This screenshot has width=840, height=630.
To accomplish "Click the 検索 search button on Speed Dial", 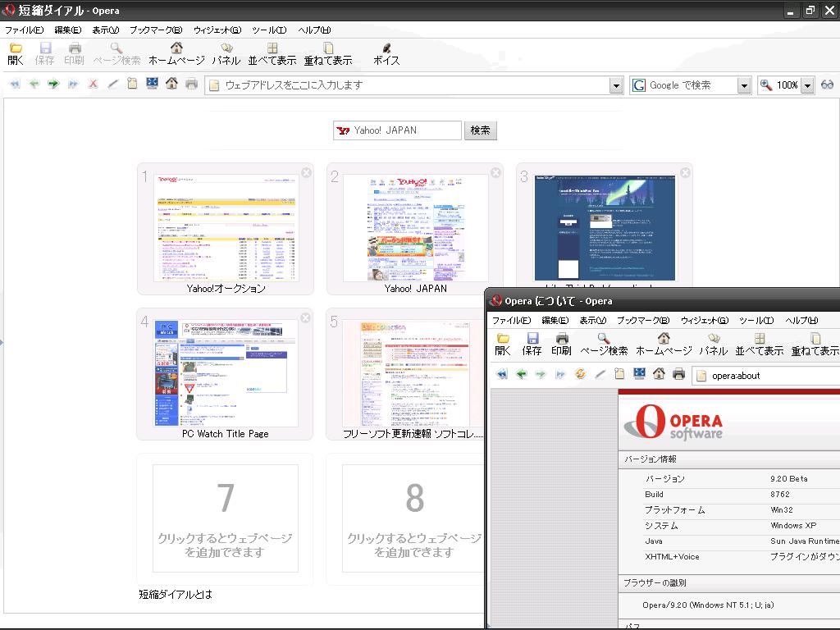I will (x=480, y=130).
